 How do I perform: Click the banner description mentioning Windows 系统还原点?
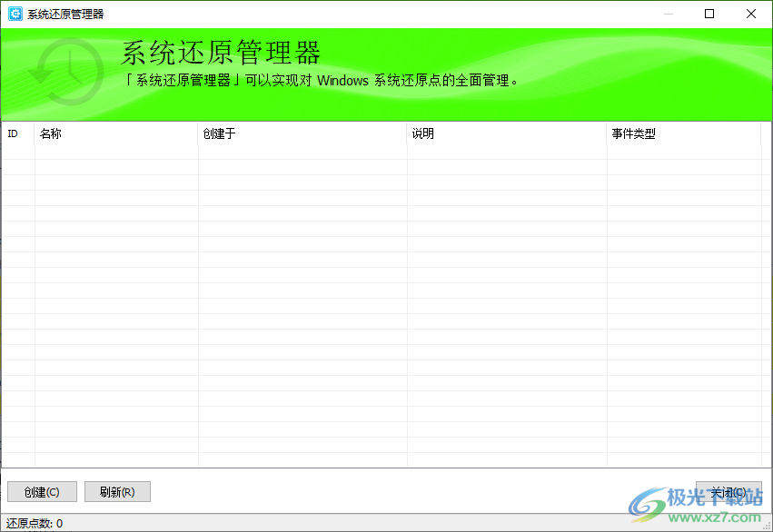coord(322,80)
